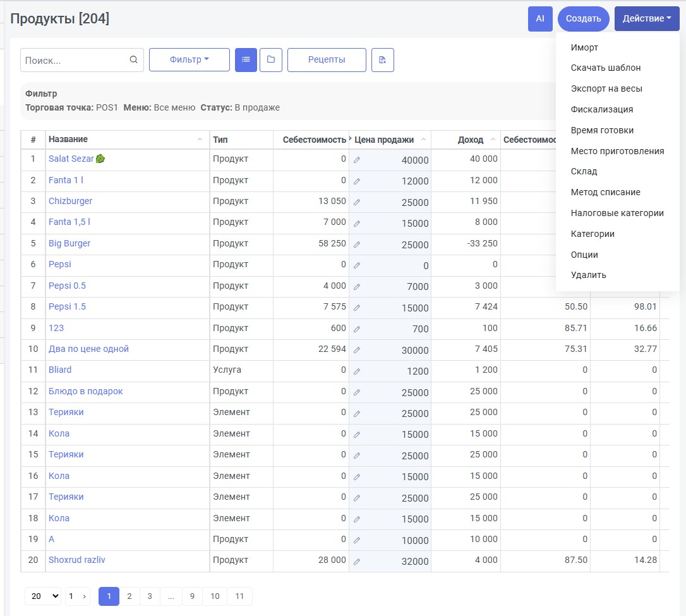Sort by Цена продажи column arrow

pyautogui.click(x=423, y=140)
